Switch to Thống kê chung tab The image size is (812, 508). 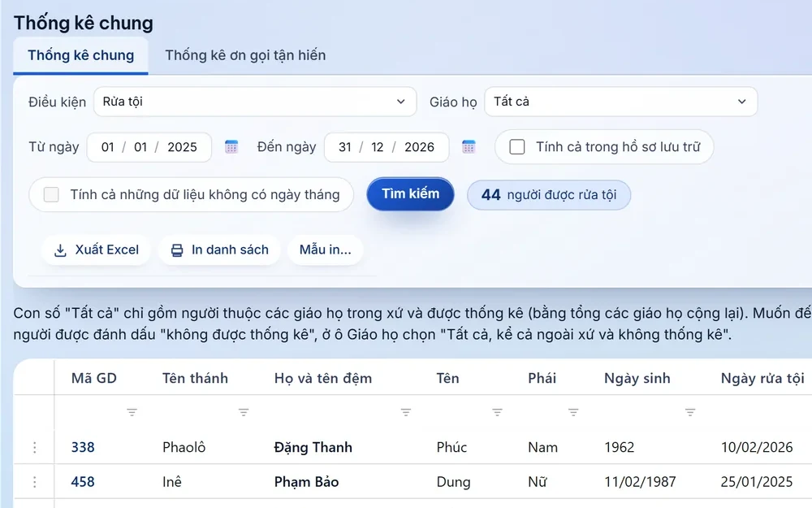point(80,55)
